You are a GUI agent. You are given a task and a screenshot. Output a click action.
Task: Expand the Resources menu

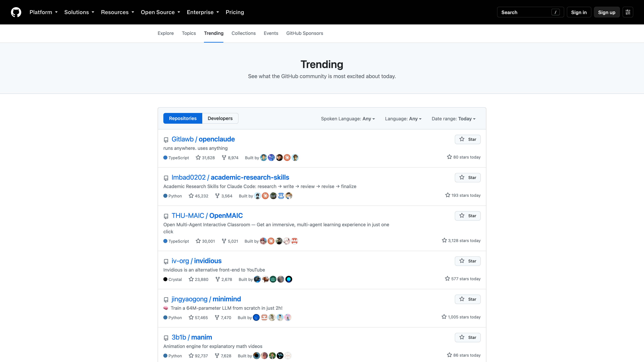(118, 12)
